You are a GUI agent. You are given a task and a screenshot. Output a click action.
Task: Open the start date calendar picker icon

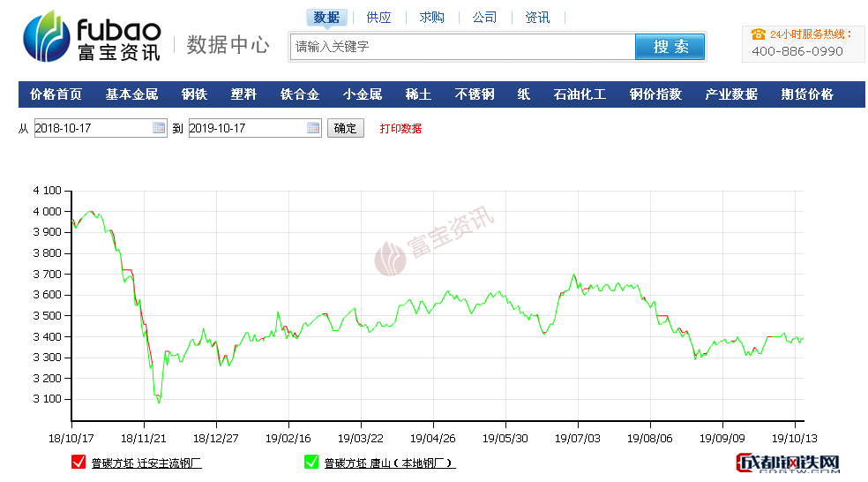(x=159, y=128)
